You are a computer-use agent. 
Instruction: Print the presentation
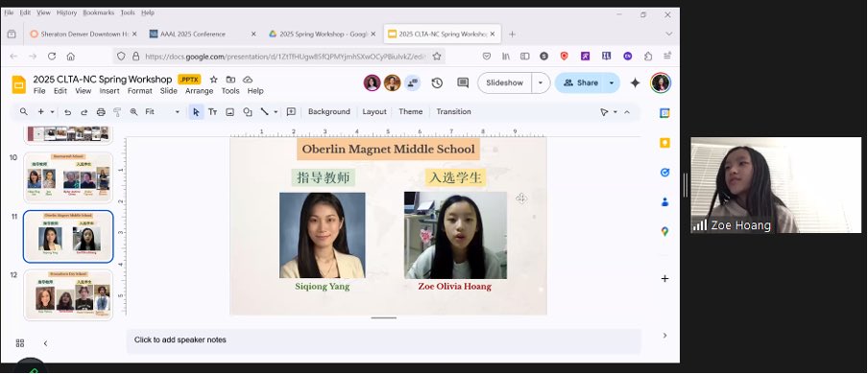[x=101, y=112]
